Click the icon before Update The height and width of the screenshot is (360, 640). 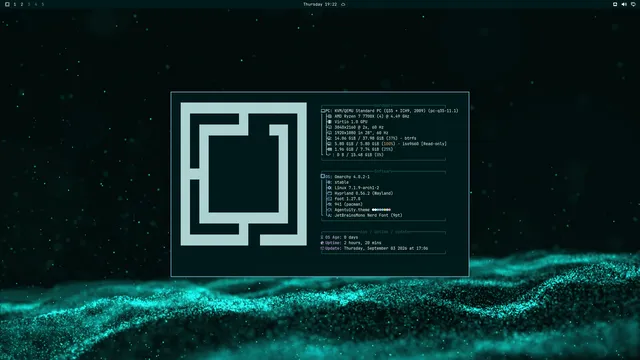pos(322,248)
